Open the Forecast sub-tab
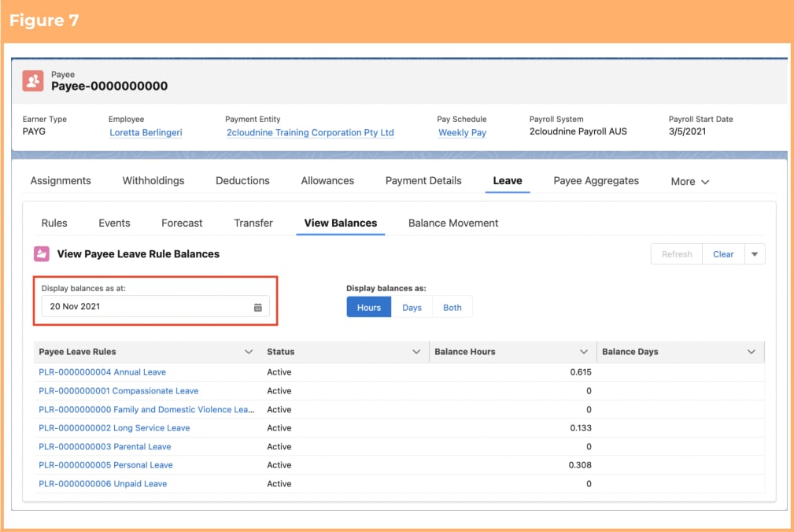The width and height of the screenshot is (794, 532). tap(182, 223)
